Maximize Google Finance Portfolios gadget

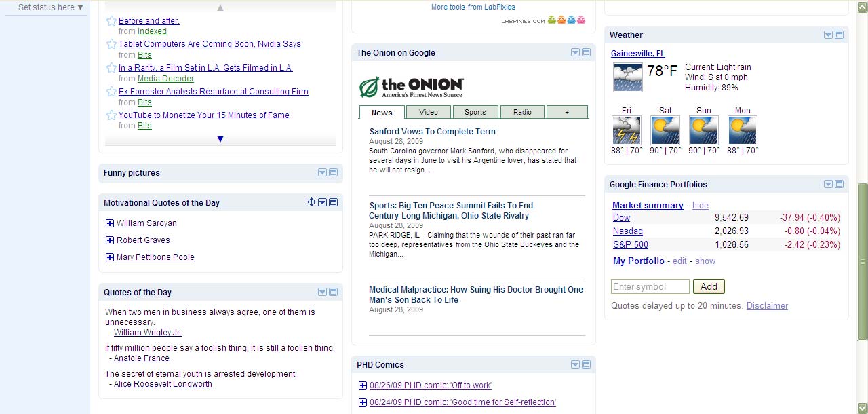coord(840,184)
